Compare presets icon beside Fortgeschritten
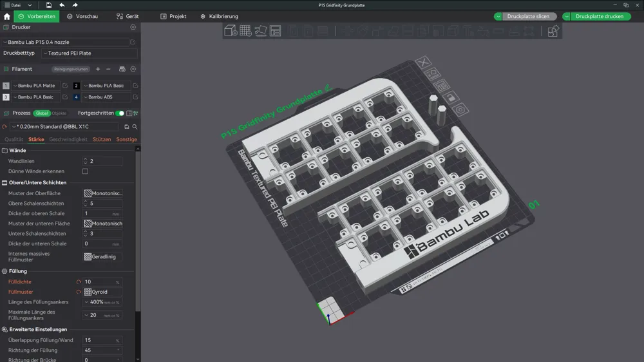Image resolution: width=644 pixels, height=362 pixels. pos(135,113)
